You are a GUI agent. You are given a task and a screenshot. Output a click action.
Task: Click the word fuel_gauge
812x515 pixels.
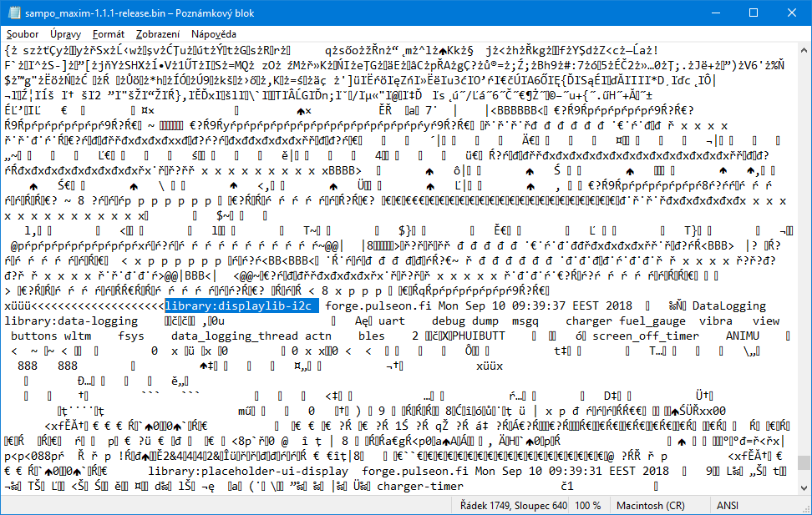coord(652,321)
